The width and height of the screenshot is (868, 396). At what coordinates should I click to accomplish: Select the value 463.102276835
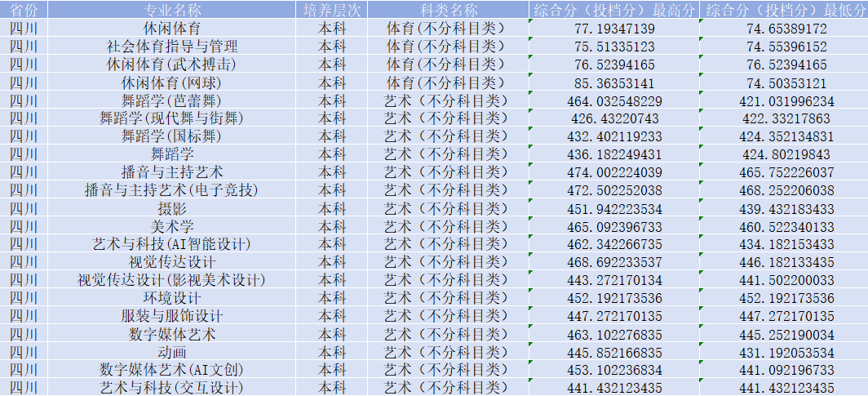click(x=614, y=335)
